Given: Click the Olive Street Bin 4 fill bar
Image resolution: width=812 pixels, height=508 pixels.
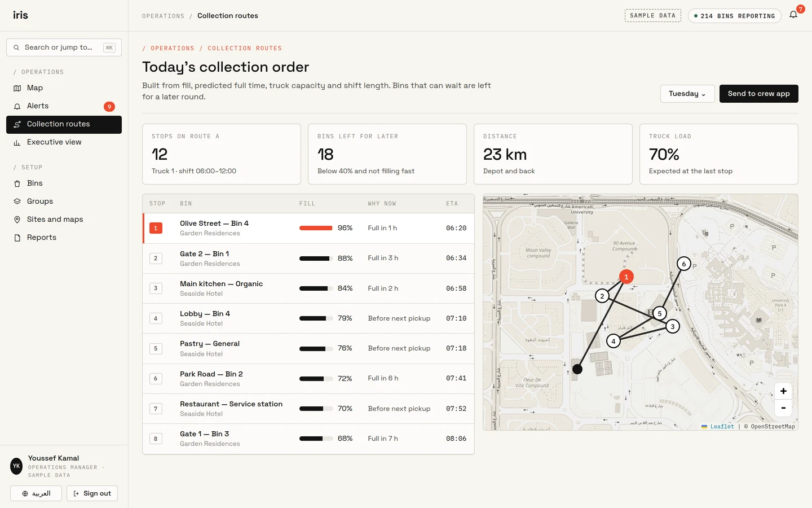Looking at the screenshot, I should (316, 228).
